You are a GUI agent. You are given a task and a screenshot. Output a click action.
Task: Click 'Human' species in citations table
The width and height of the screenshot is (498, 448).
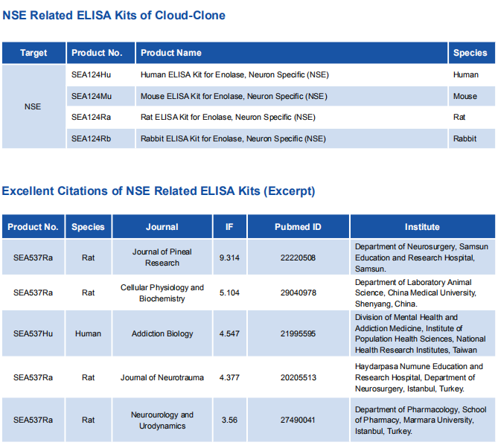click(88, 333)
